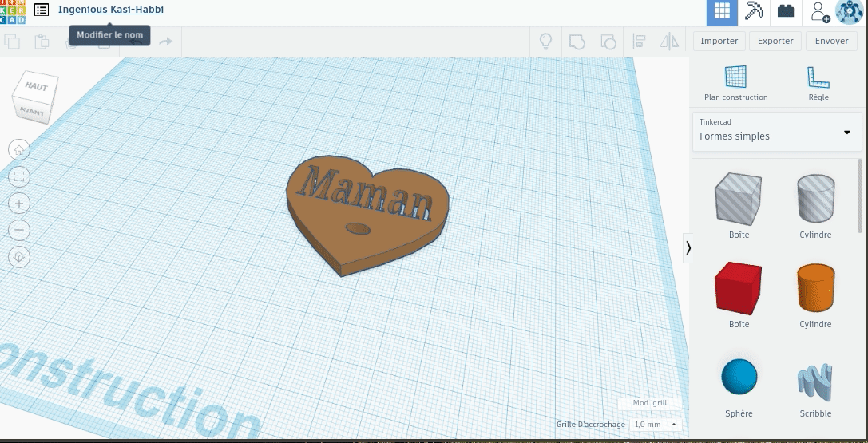Open the designs list menu icon
The width and height of the screenshot is (868, 443).
click(x=42, y=10)
